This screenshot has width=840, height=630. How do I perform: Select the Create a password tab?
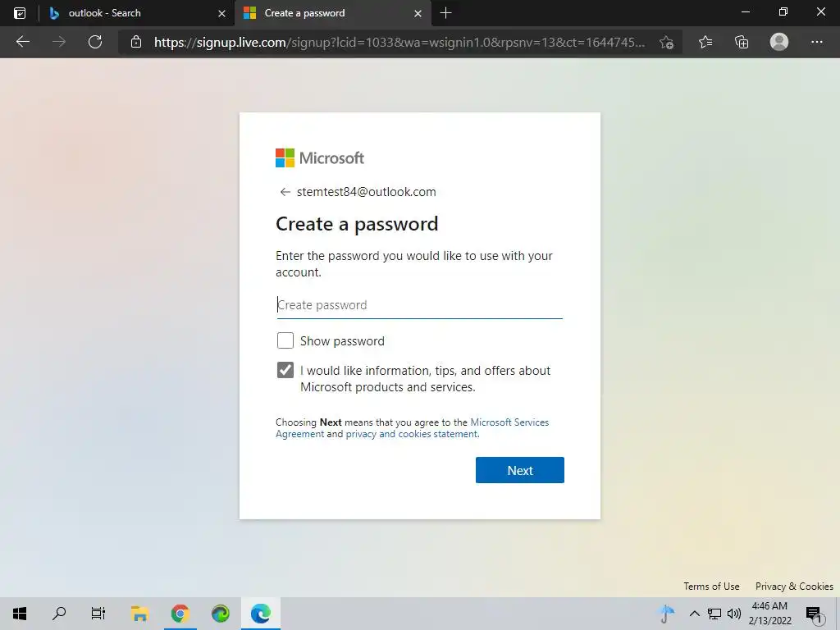(332, 13)
